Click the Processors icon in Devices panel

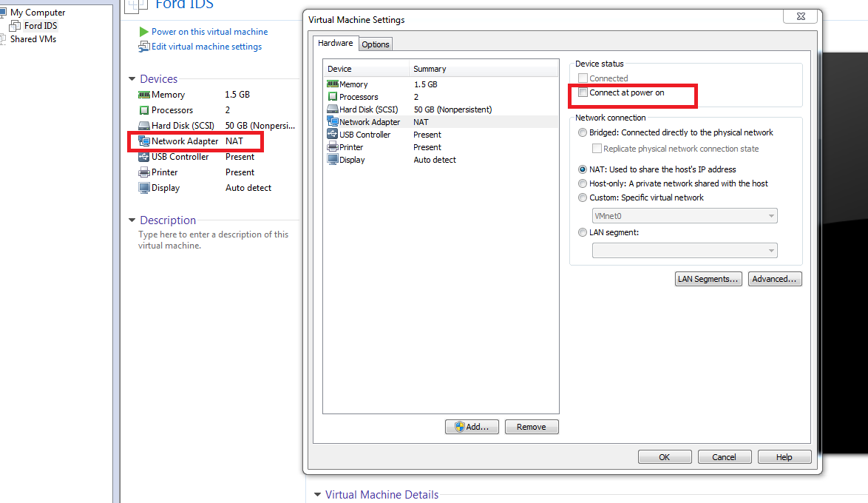pyautogui.click(x=144, y=110)
